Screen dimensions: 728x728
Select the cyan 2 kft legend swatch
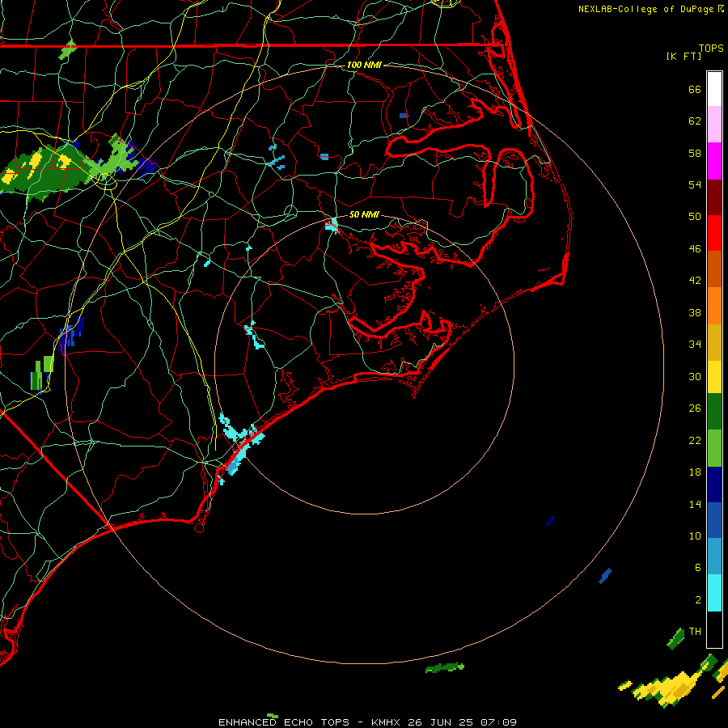tap(714, 593)
